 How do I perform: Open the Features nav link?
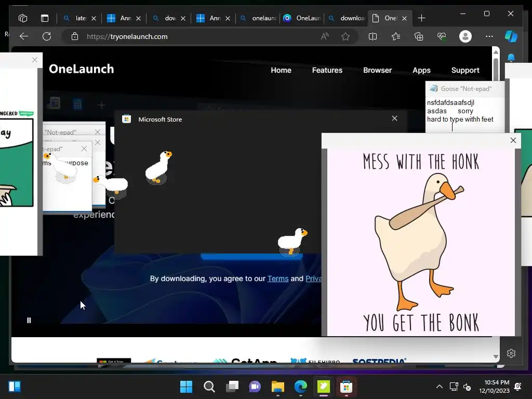tap(327, 70)
